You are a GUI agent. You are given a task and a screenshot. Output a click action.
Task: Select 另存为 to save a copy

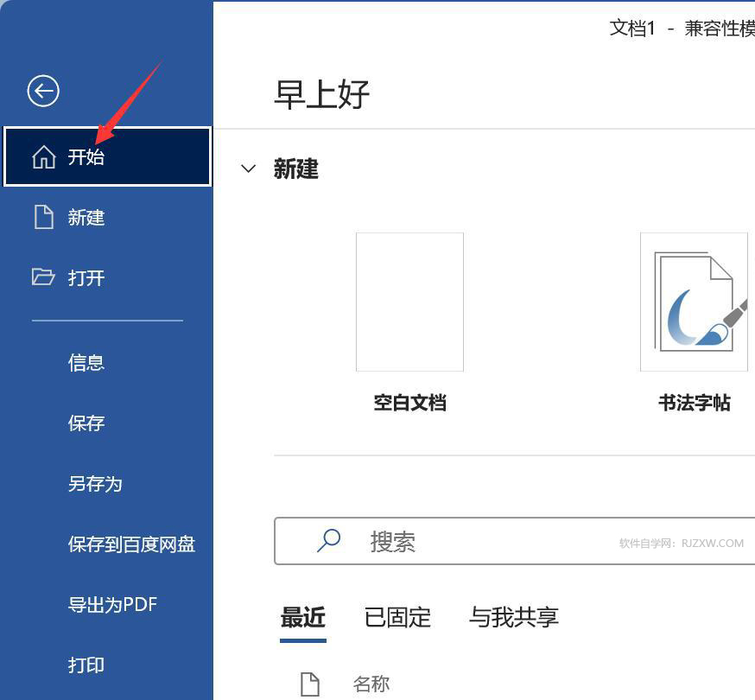(x=95, y=484)
